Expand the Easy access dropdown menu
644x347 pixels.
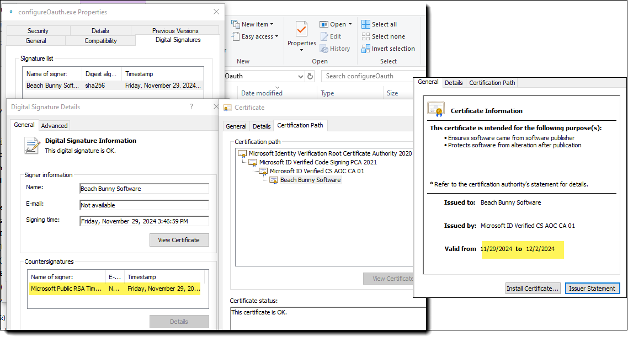tap(259, 36)
